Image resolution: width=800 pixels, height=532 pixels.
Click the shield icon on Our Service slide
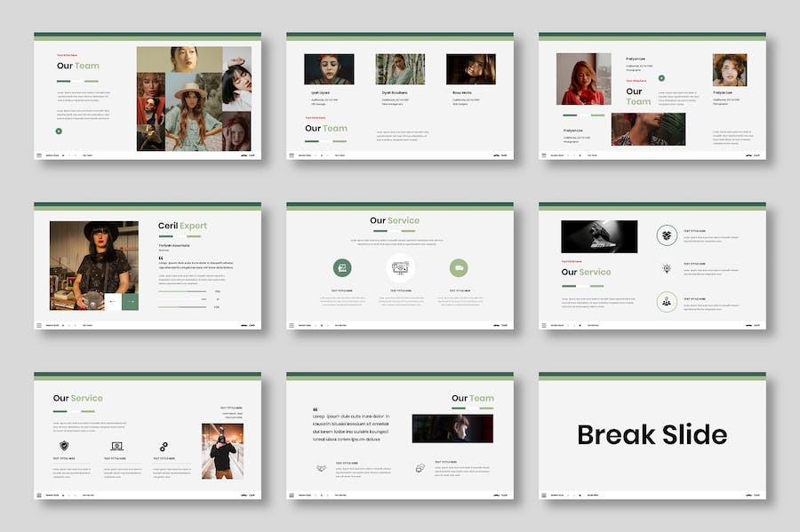pos(63,446)
